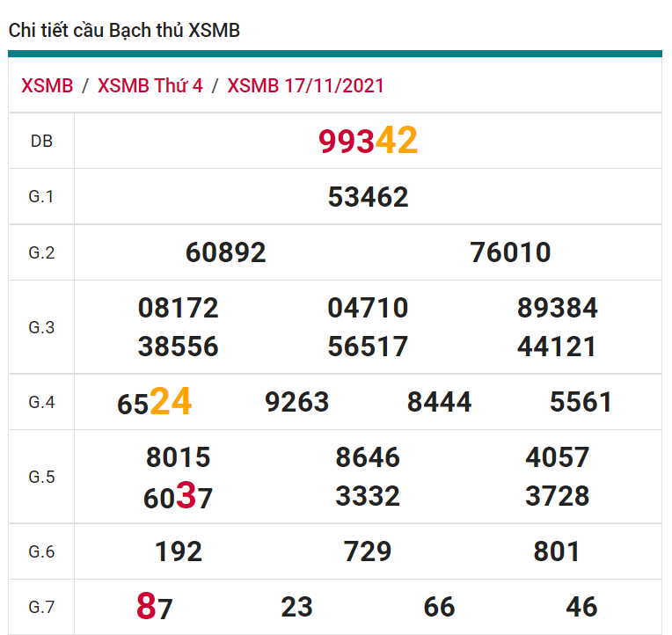Click the G.3 number 44121
This screenshot has height=635, width=672.
[x=557, y=347]
